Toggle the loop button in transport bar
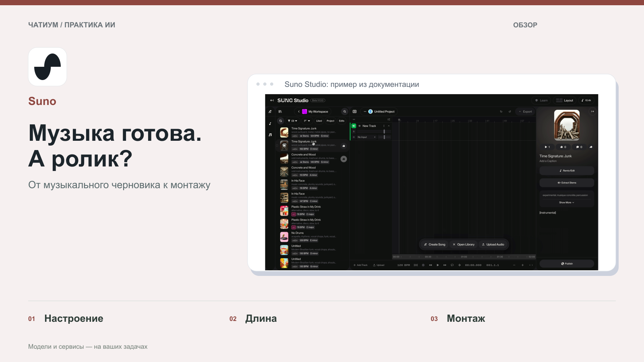 tap(452, 265)
